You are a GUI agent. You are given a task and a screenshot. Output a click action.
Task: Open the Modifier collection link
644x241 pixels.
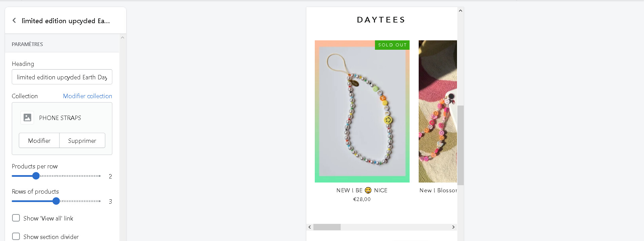(87, 96)
